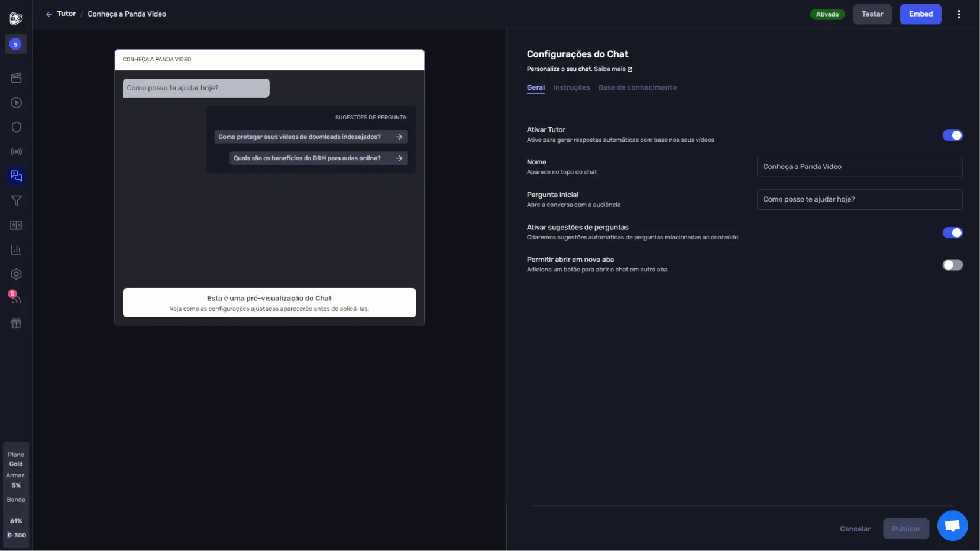
Task: Click the external link icon beside Saiba mais
Action: (x=630, y=69)
